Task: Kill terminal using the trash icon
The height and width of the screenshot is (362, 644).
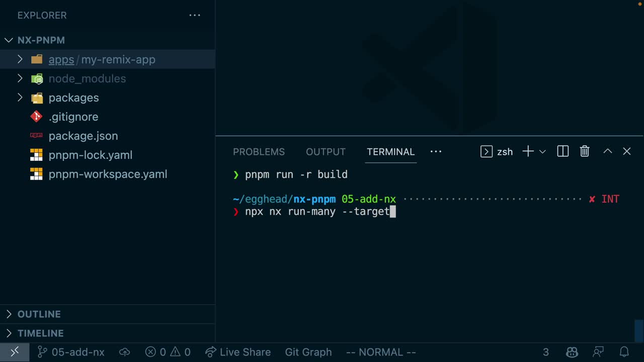Action: point(584,151)
